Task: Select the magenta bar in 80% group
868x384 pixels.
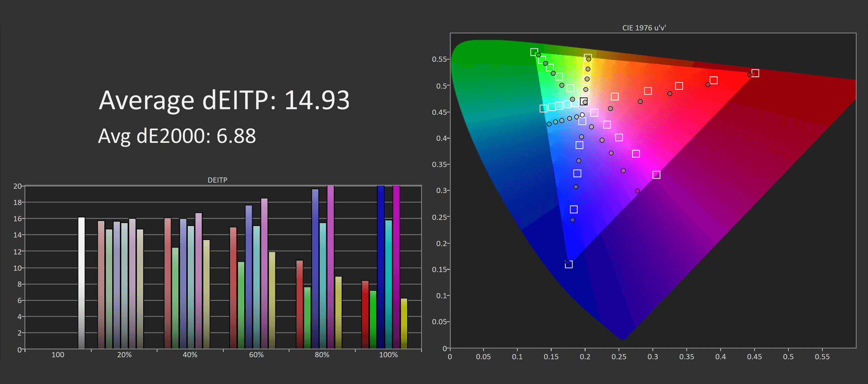Action: pyautogui.click(x=331, y=267)
